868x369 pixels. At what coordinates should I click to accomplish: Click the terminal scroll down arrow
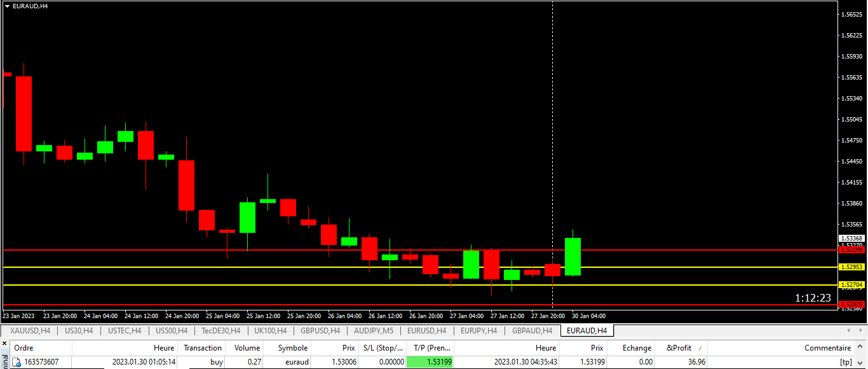[x=860, y=363]
